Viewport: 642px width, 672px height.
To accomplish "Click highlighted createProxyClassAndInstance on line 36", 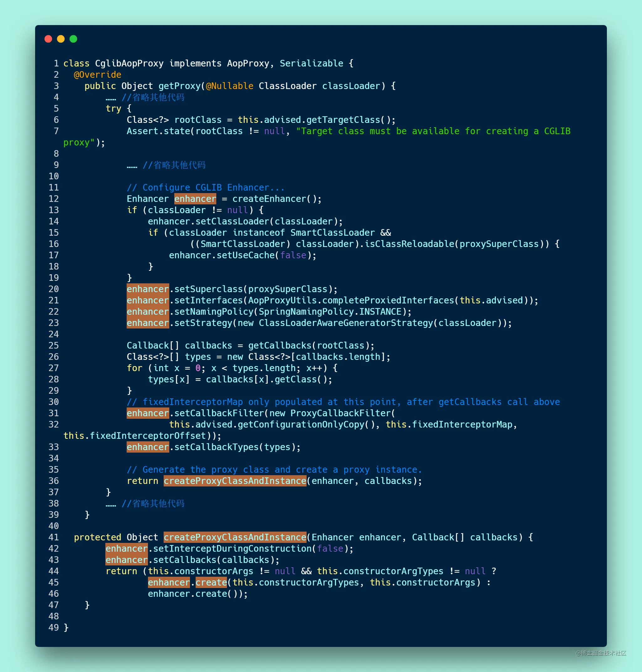I will coord(235,481).
